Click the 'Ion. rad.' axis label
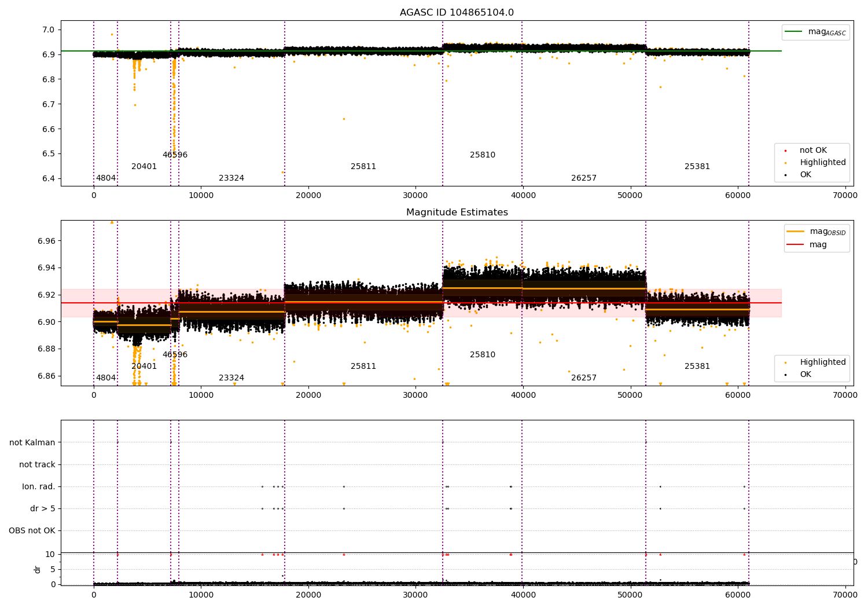Image resolution: width=868 pixels, height=608 pixels. coord(39,487)
